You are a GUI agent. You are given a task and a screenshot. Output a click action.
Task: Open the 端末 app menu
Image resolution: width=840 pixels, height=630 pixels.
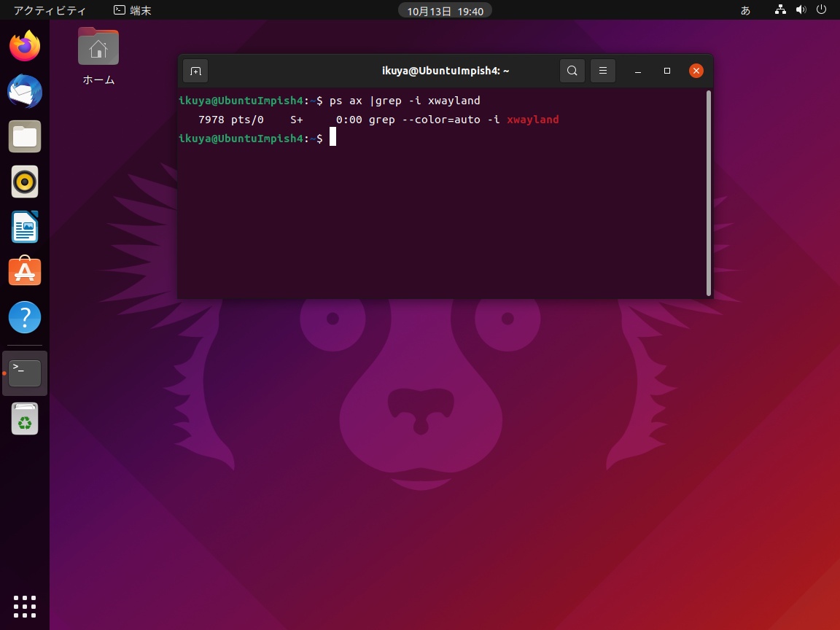tap(132, 10)
